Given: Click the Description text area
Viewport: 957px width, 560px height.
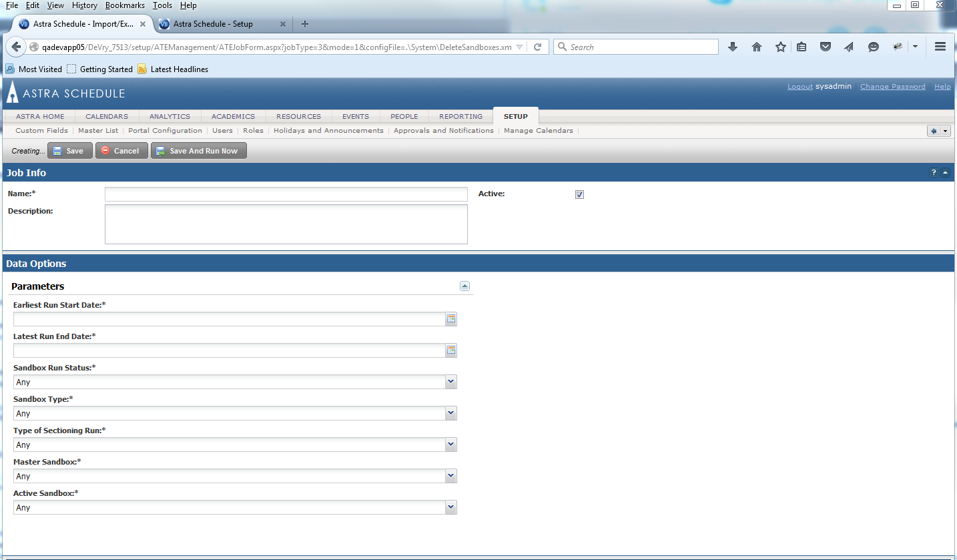Looking at the screenshot, I should tap(286, 224).
